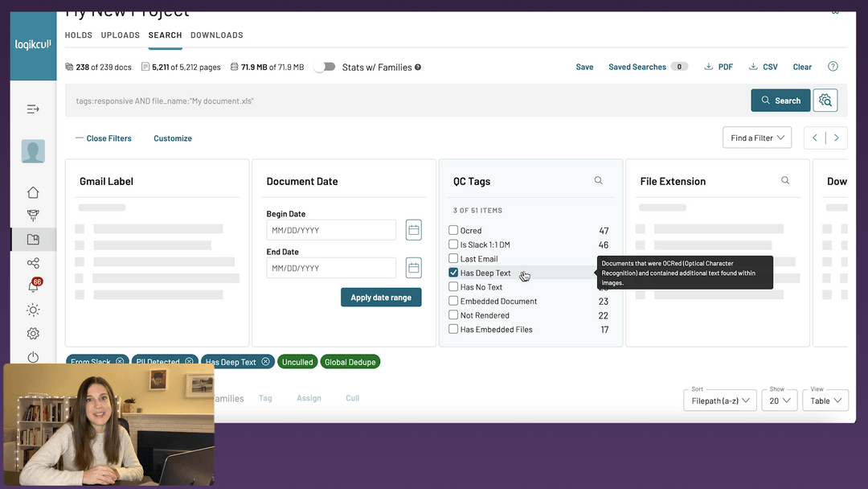Open the Help question mark icon
This screenshot has width=868, height=489.
(833, 67)
